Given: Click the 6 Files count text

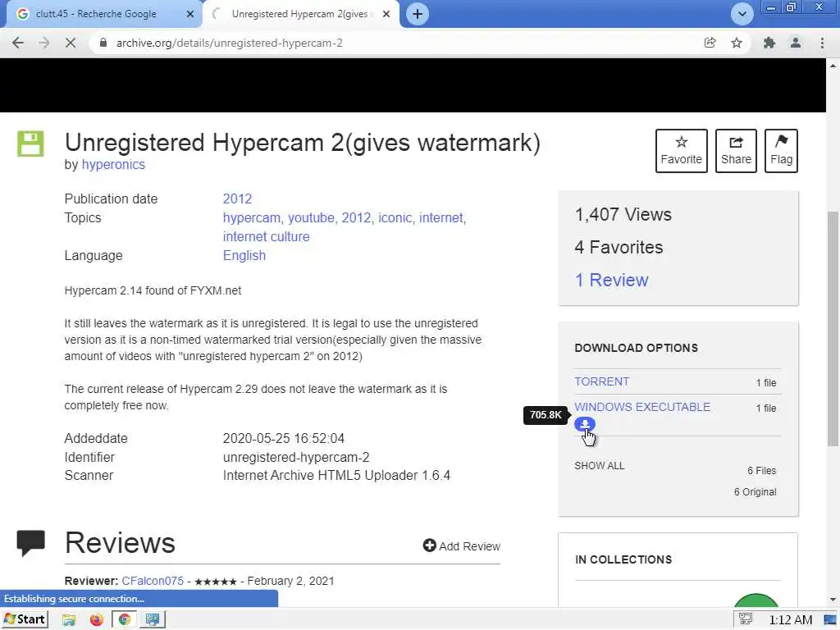Looking at the screenshot, I should 762,470.
